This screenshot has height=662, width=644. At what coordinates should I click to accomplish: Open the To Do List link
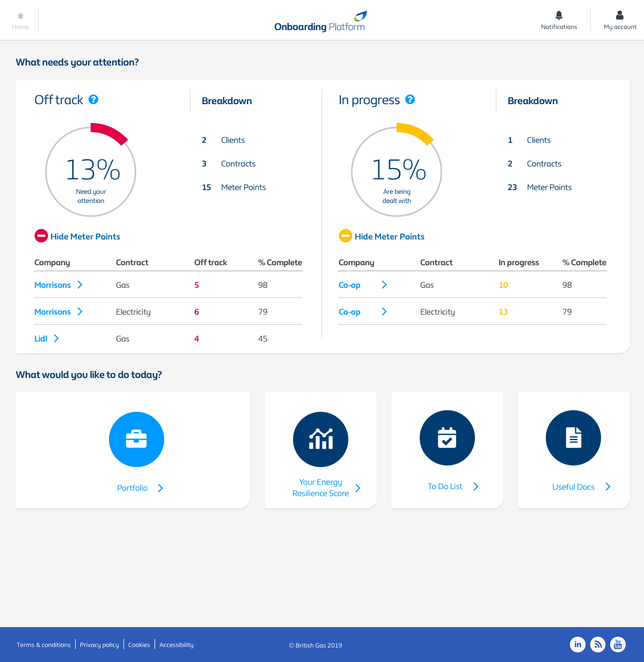[445, 486]
